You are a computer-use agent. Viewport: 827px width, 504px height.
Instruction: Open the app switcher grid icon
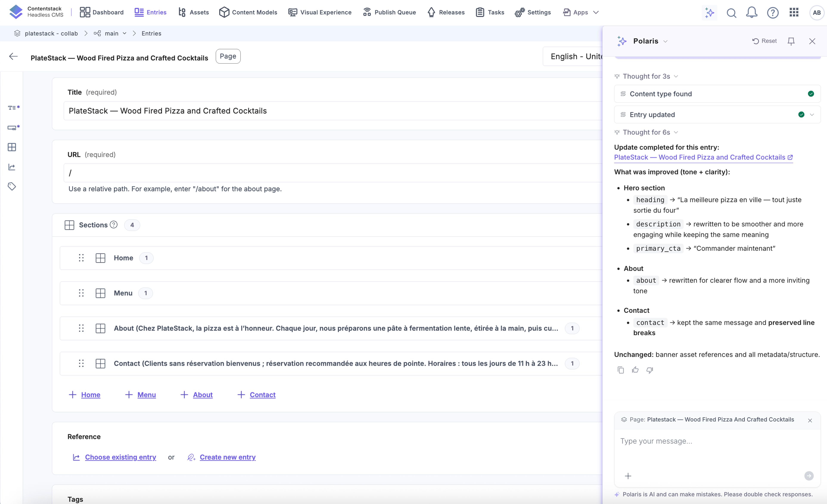point(794,12)
